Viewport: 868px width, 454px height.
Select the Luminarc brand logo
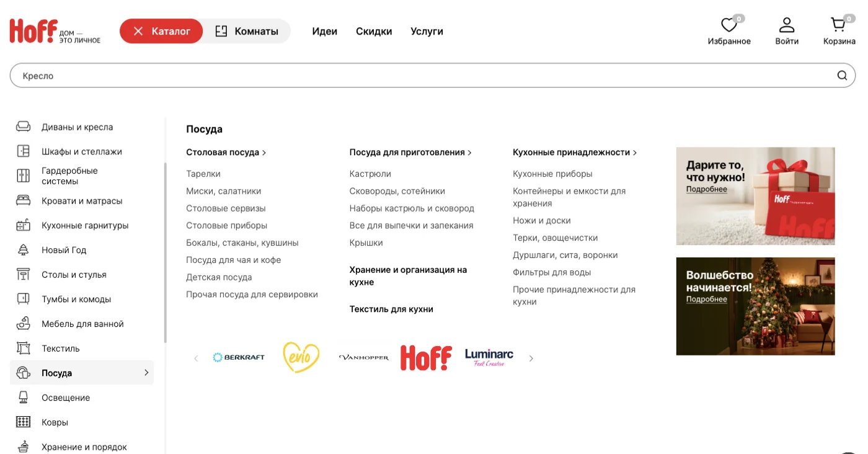point(489,357)
